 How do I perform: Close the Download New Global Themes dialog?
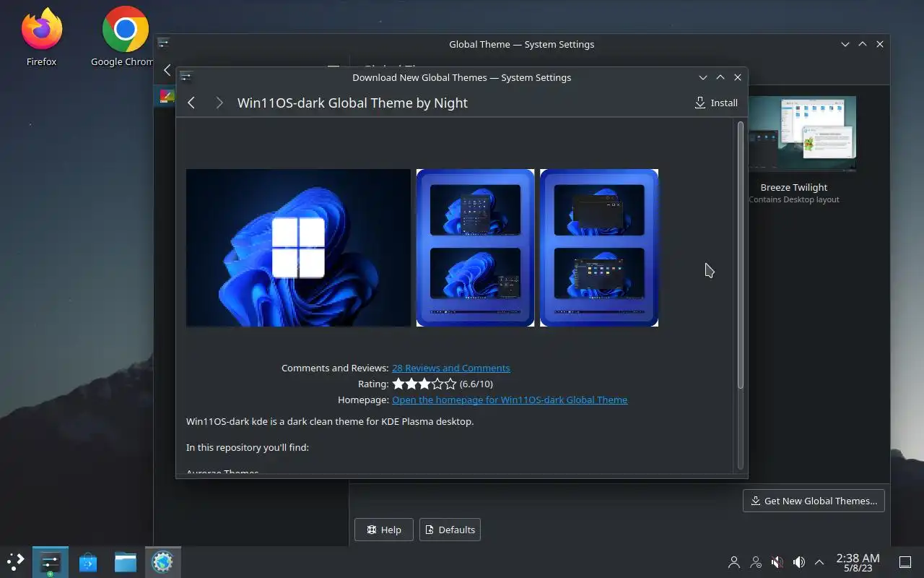pyautogui.click(x=737, y=77)
